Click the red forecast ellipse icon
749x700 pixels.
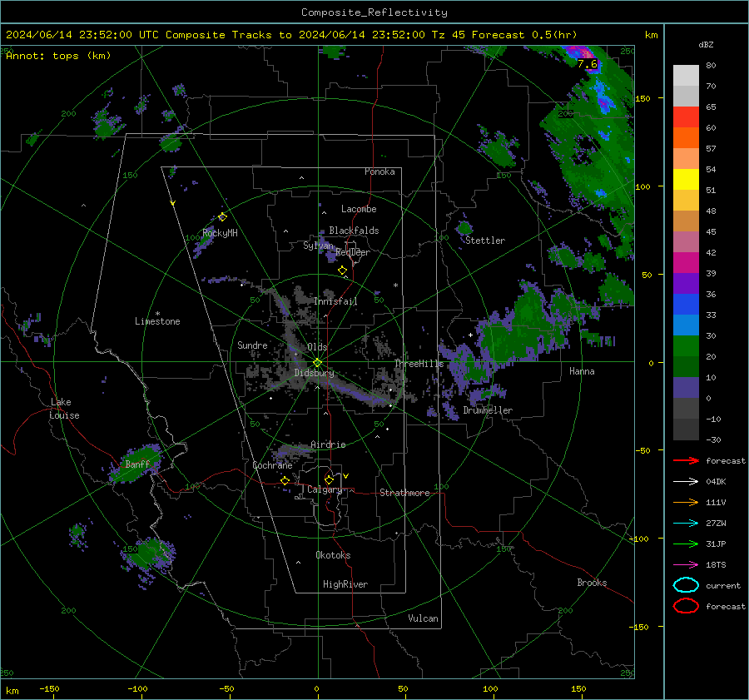click(686, 606)
